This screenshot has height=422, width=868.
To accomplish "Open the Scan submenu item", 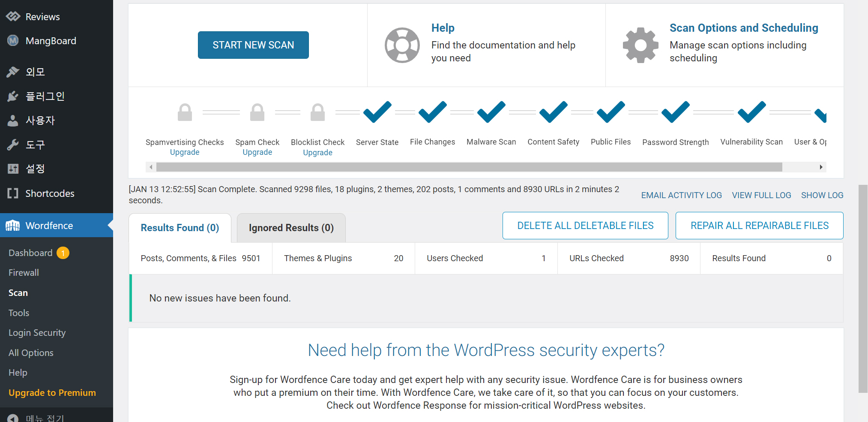I will click(x=18, y=293).
